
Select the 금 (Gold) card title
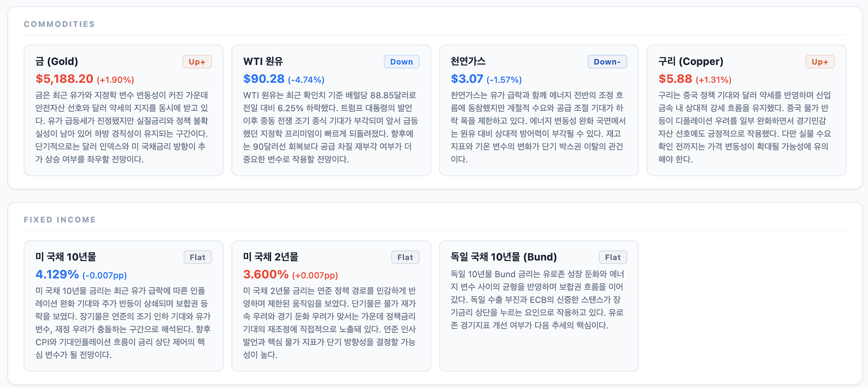point(57,62)
